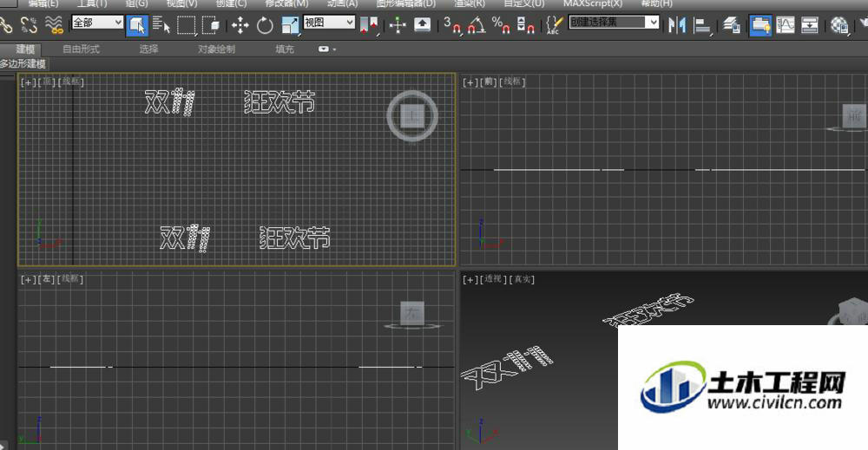Open the Curve Editor icon

click(785, 25)
